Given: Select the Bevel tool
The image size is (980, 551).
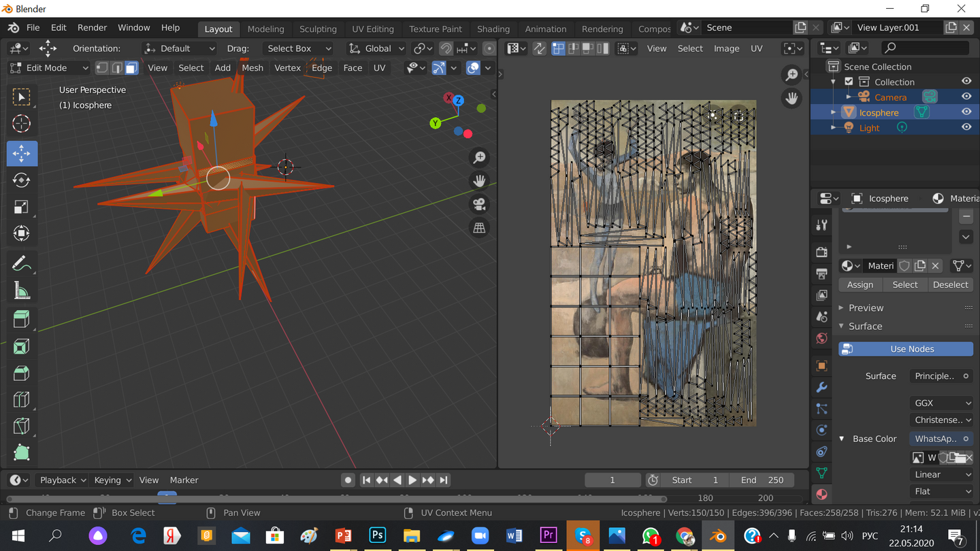Looking at the screenshot, I should pos(22,373).
